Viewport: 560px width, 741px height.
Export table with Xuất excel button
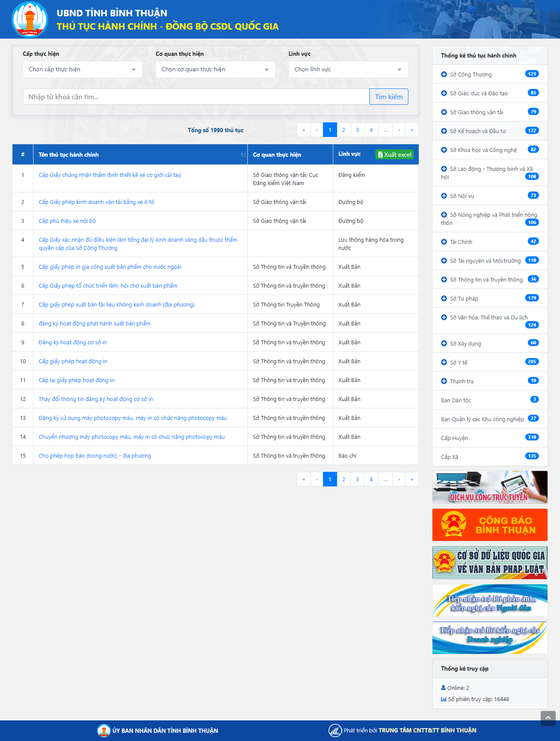(x=394, y=155)
